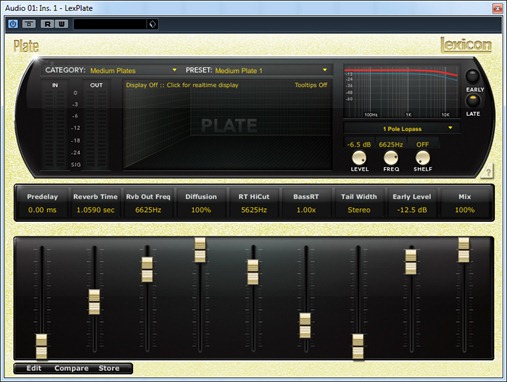Click the Store button
Image resolution: width=507 pixels, height=382 pixels.
click(x=109, y=368)
